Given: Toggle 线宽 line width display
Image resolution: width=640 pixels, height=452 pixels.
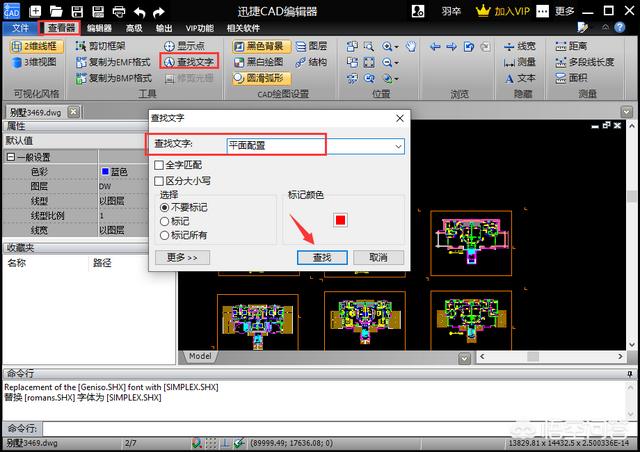Looking at the screenshot, I should 520,46.
